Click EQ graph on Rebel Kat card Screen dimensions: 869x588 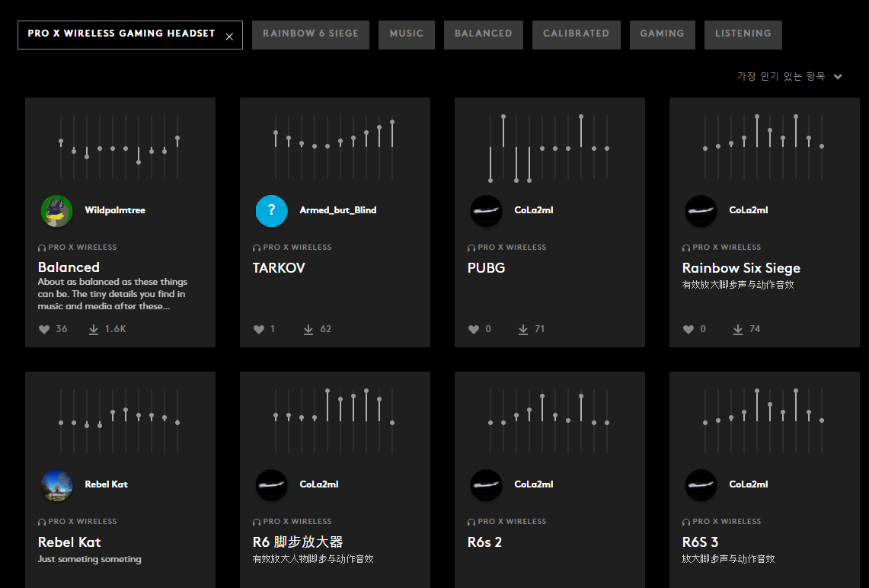pyautogui.click(x=119, y=421)
